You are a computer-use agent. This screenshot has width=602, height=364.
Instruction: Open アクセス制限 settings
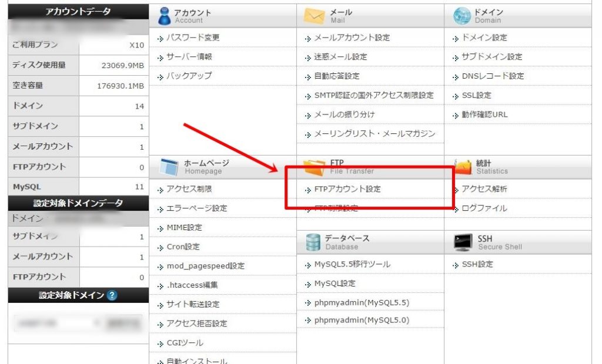(x=189, y=189)
